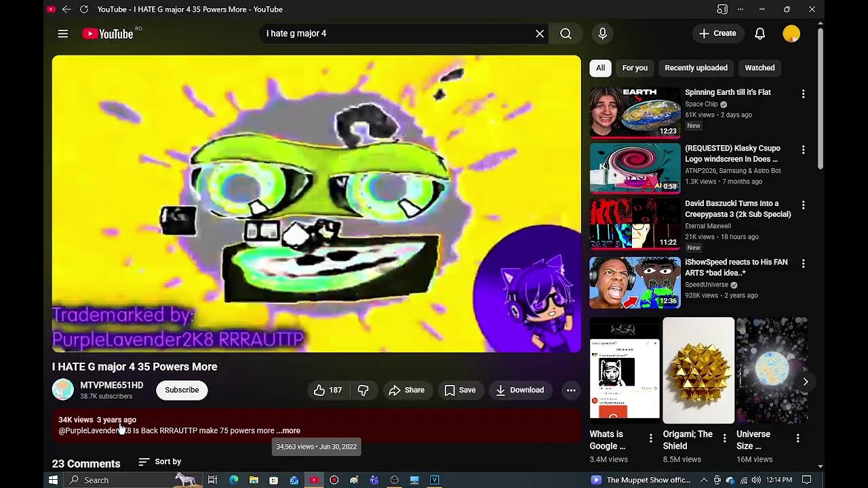Open options for David Baszucki video
The height and width of the screenshot is (488, 868).
pyautogui.click(x=803, y=205)
